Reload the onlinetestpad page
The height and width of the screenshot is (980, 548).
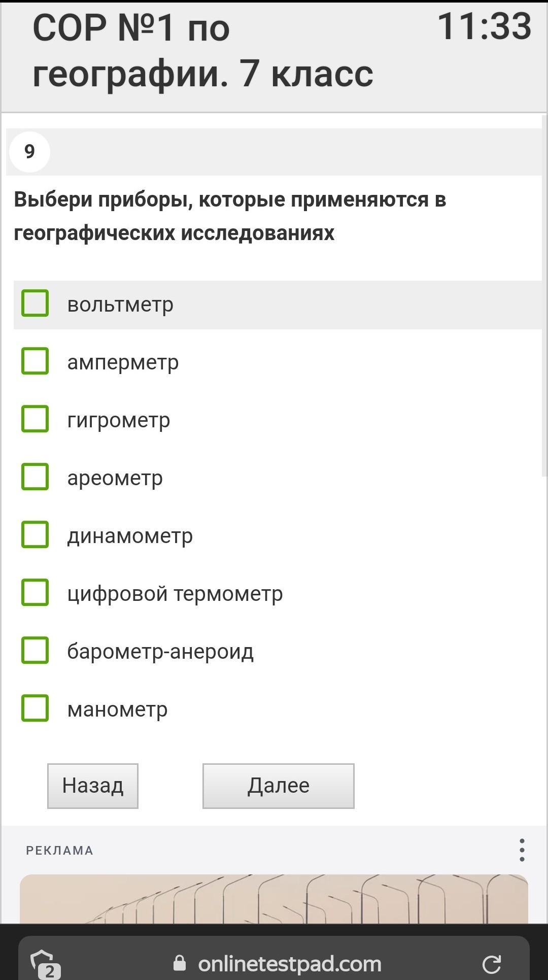pos(491,964)
